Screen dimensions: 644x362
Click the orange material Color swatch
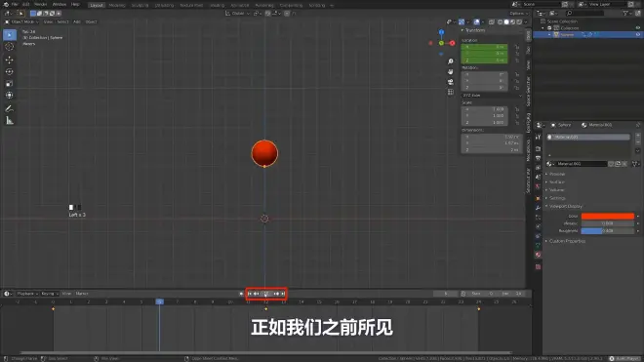tap(608, 216)
